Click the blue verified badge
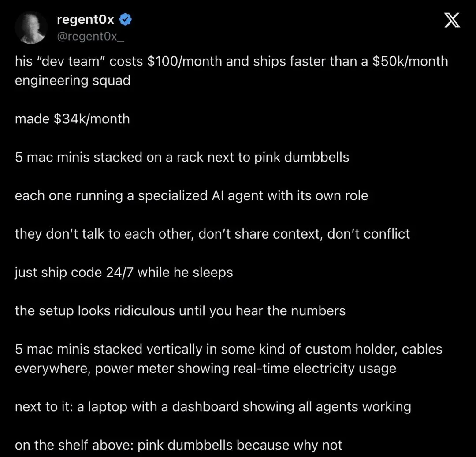 point(125,20)
